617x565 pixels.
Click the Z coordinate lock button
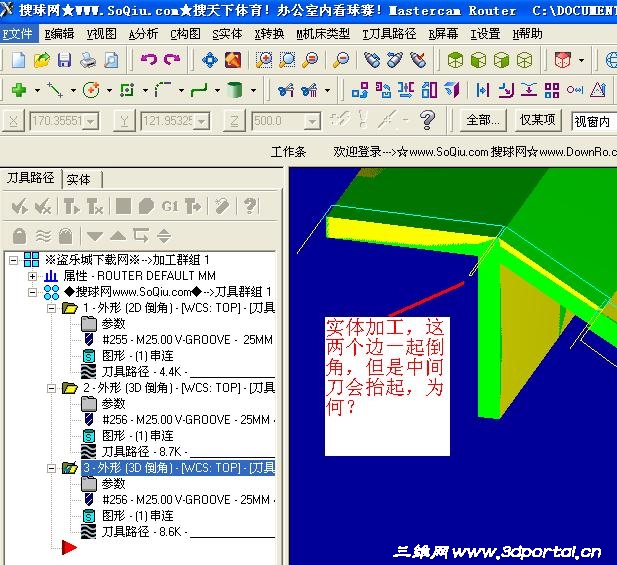coord(234,121)
